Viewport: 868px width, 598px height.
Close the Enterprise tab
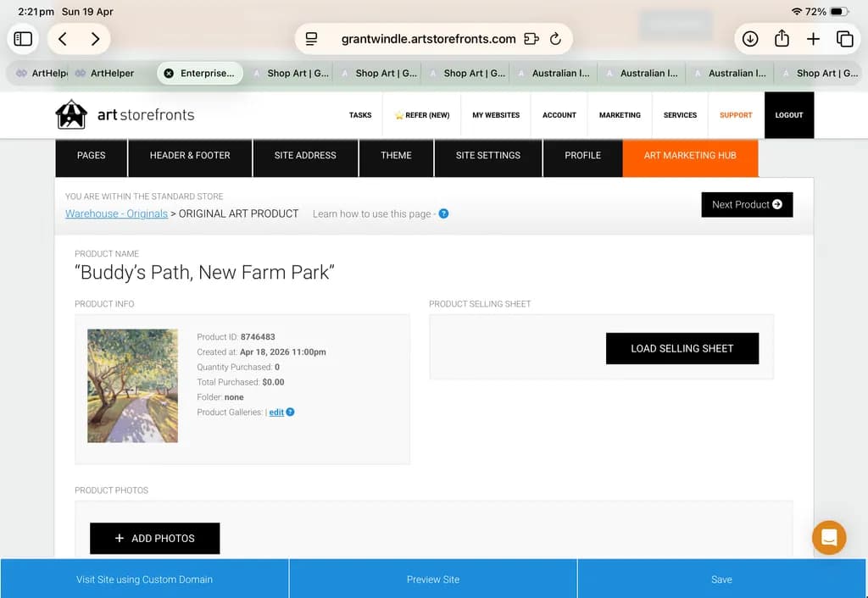point(169,73)
